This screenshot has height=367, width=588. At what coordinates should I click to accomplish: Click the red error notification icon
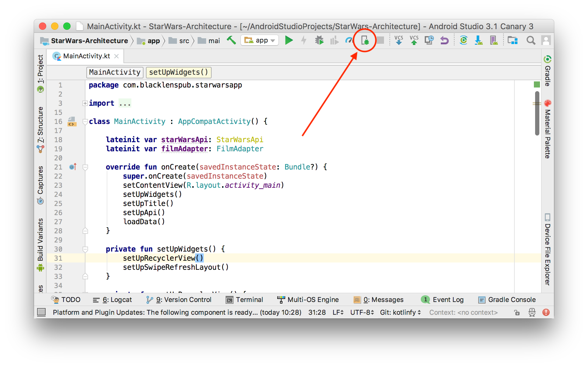pos(546,312)
